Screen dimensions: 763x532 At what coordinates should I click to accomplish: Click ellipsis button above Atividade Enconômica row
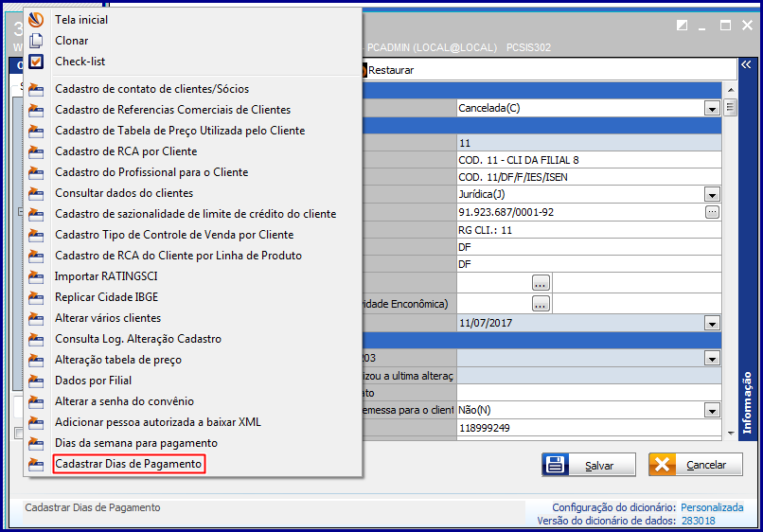pos(541,283)
